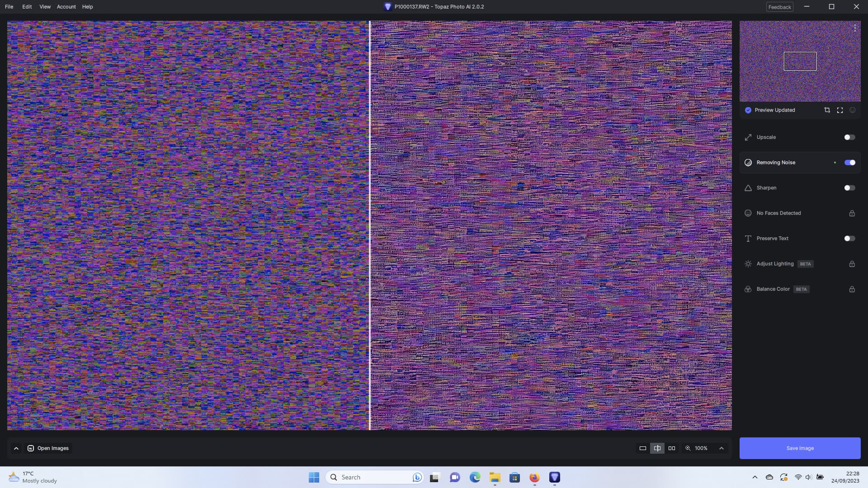Enable the Upscale toggle
The width and height of the screenshot is (868, 488).
tap(849, 137)
